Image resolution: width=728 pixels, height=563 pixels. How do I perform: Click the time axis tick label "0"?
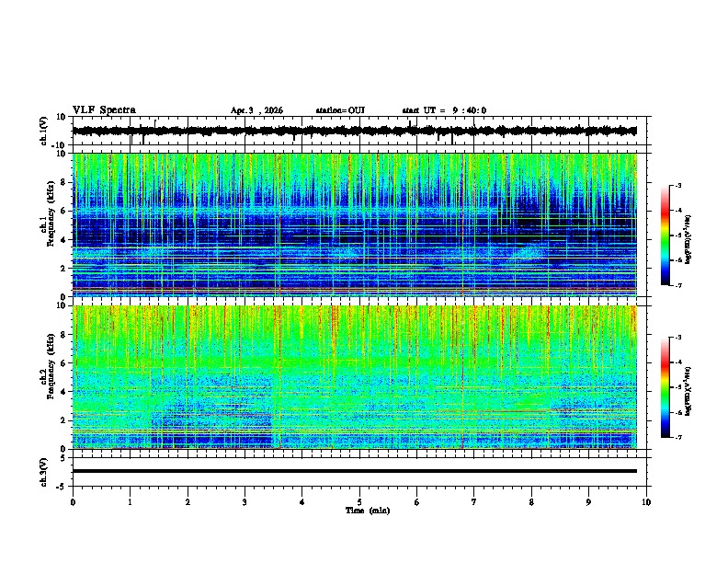(73, 502)
